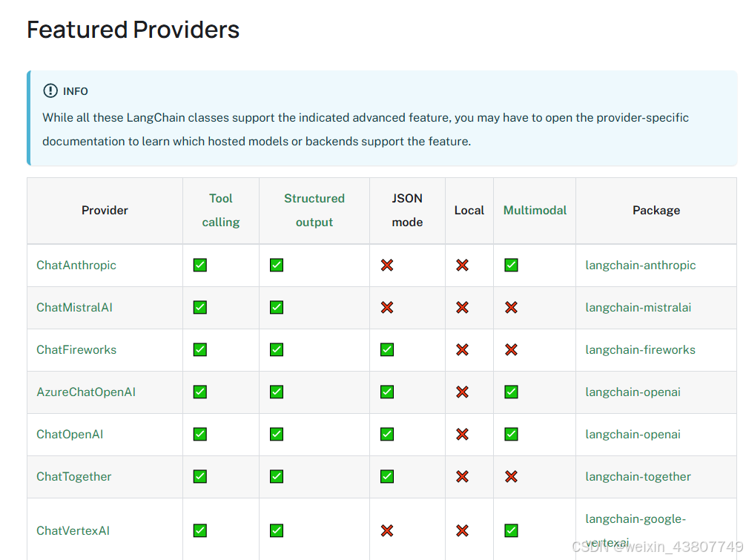Click AzureChatOpenAI Local red cross
The width and height of the screenshot is (746, 560).
(x=463, y=392)
